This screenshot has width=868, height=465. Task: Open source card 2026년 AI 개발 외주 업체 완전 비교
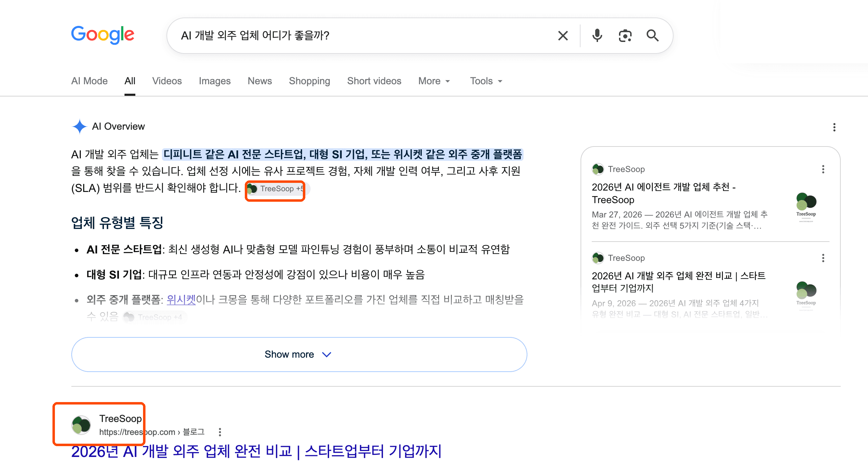point(678,282)
